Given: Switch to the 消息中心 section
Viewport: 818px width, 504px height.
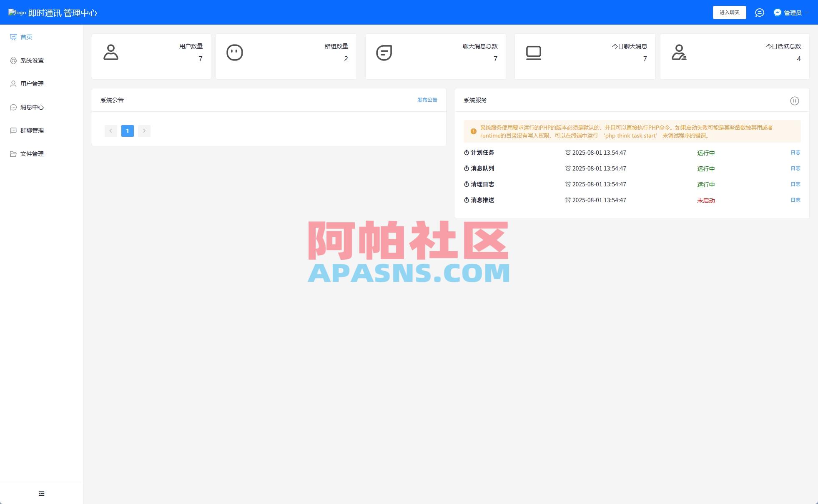Looking at the screenshot, I should tap(13, 107).
